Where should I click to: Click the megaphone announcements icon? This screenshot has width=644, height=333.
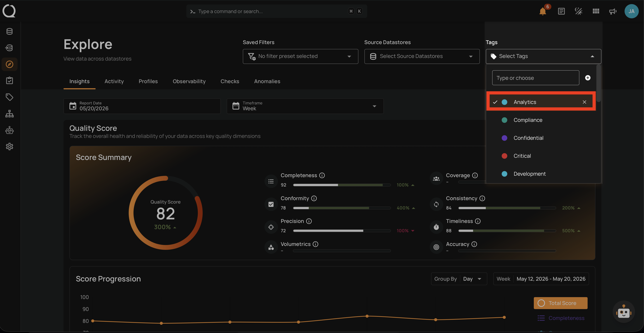click(612, 11)
